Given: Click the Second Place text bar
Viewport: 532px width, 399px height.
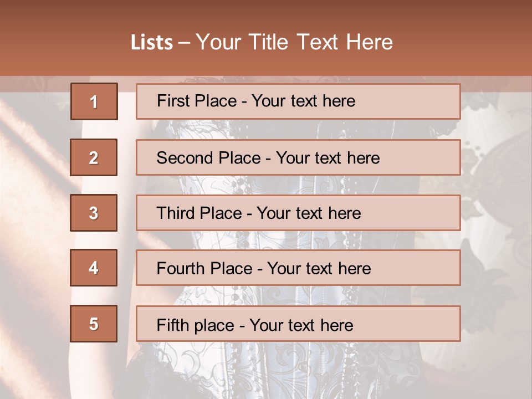Looking at the screenshot, I should coord(298,157).
